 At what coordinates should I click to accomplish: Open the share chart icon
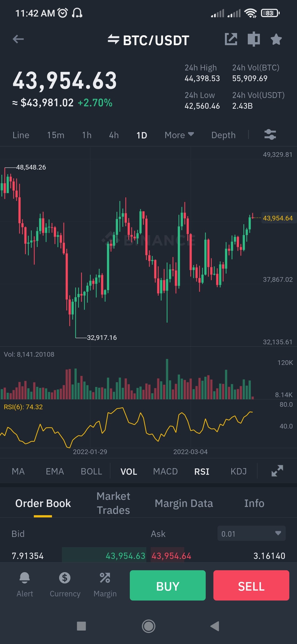point(231,39)
